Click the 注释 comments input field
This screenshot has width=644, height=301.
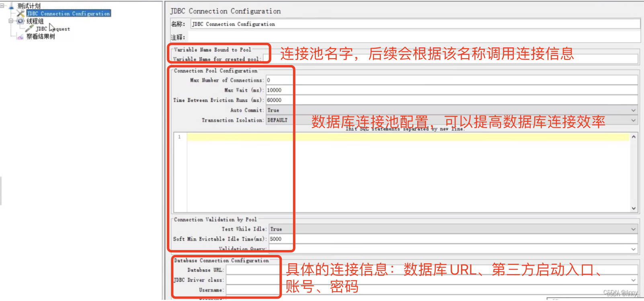pyautogui.click(x=414, y=37)
